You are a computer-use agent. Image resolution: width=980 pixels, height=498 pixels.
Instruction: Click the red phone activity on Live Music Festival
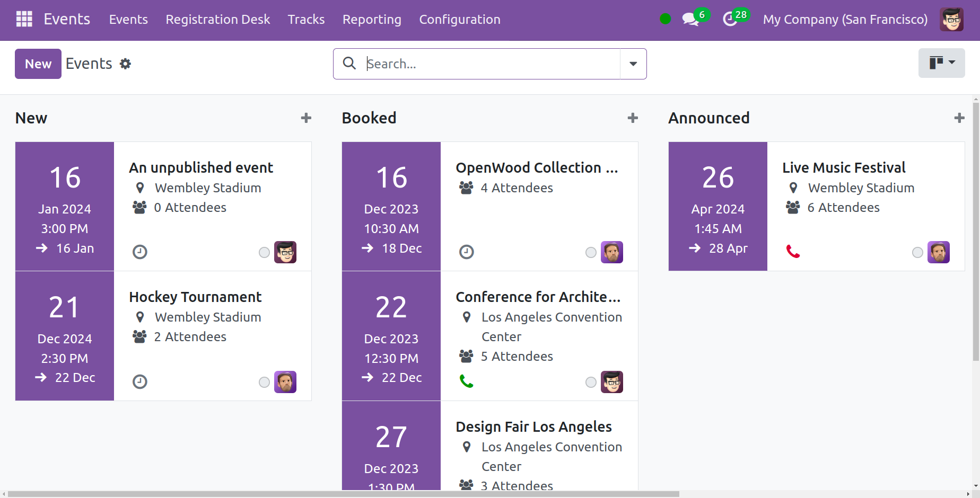click(x=793, y=251)
